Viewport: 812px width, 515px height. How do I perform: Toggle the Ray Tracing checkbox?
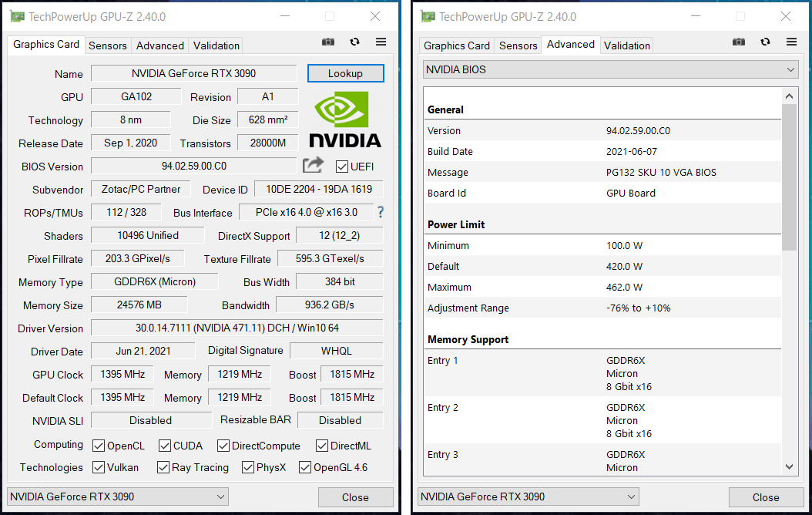[163, 467]
